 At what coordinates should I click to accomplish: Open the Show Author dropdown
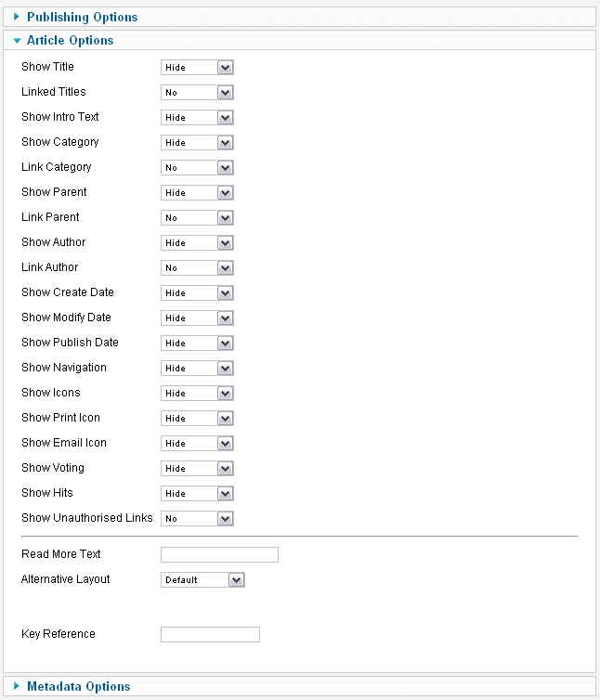pyautogui.click(x=197, y=243)
